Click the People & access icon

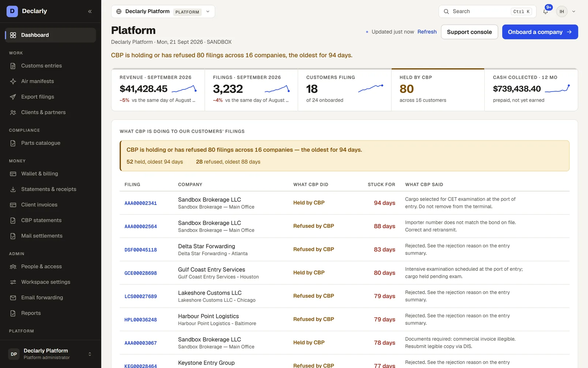tap(13, 266)
